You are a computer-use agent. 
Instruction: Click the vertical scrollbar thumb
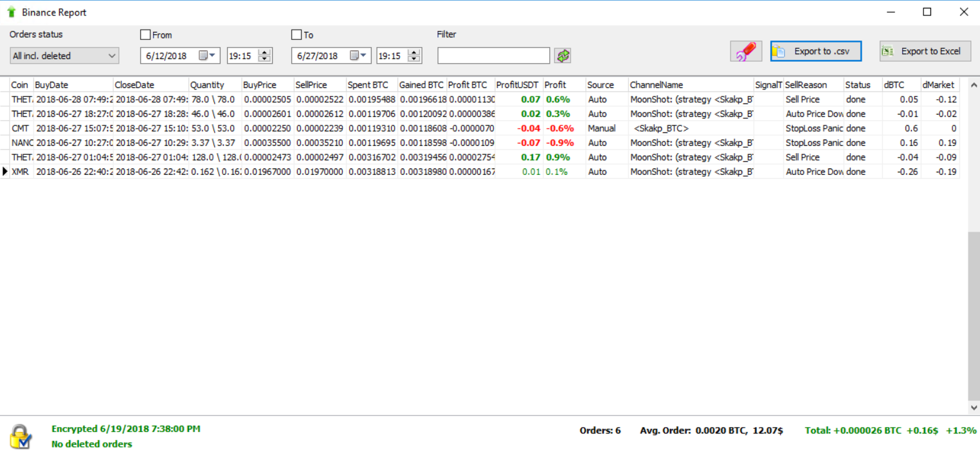click(974, 315)
